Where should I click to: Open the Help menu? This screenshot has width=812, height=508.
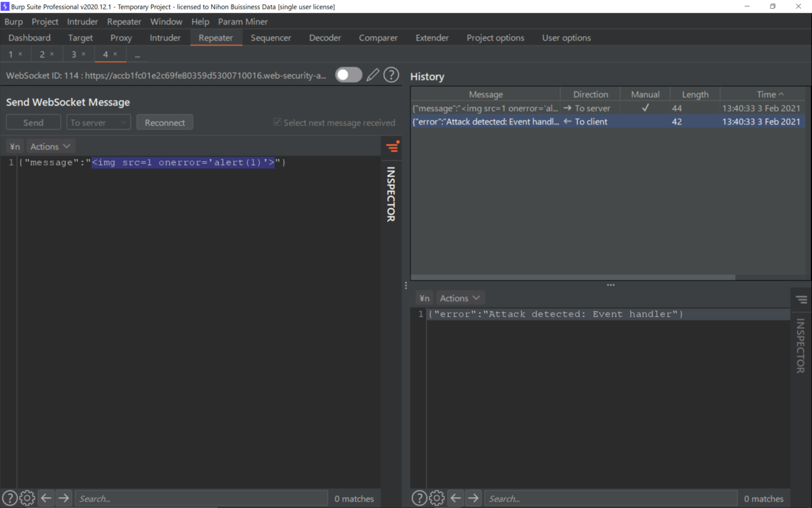(200, 22)
